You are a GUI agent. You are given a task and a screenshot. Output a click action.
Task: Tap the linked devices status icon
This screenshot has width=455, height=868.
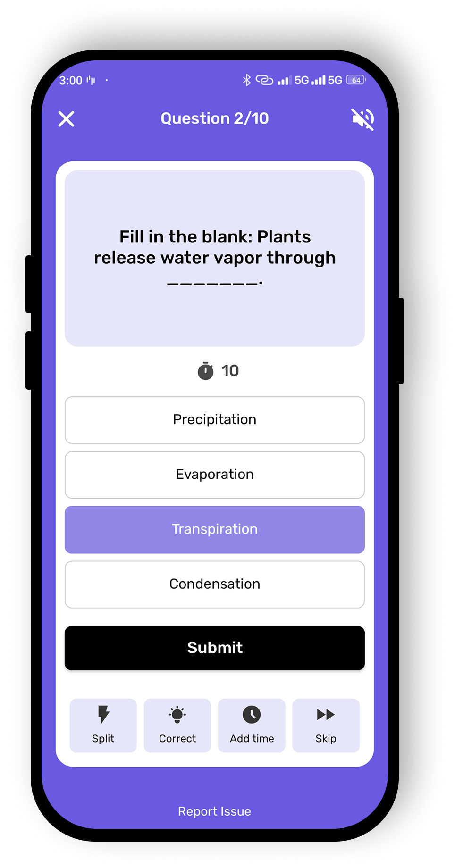(264, 80)
